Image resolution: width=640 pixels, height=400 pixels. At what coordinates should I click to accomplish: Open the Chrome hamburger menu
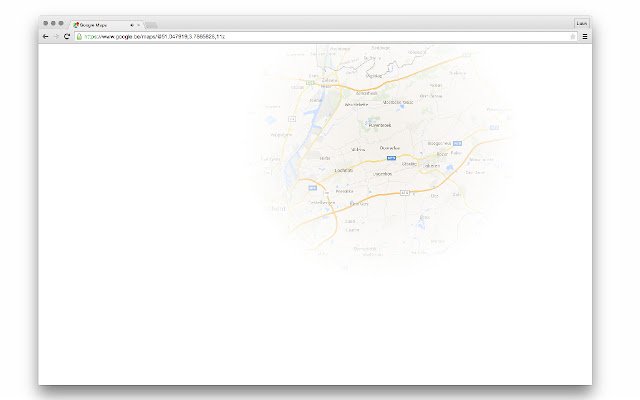(585, 37)
